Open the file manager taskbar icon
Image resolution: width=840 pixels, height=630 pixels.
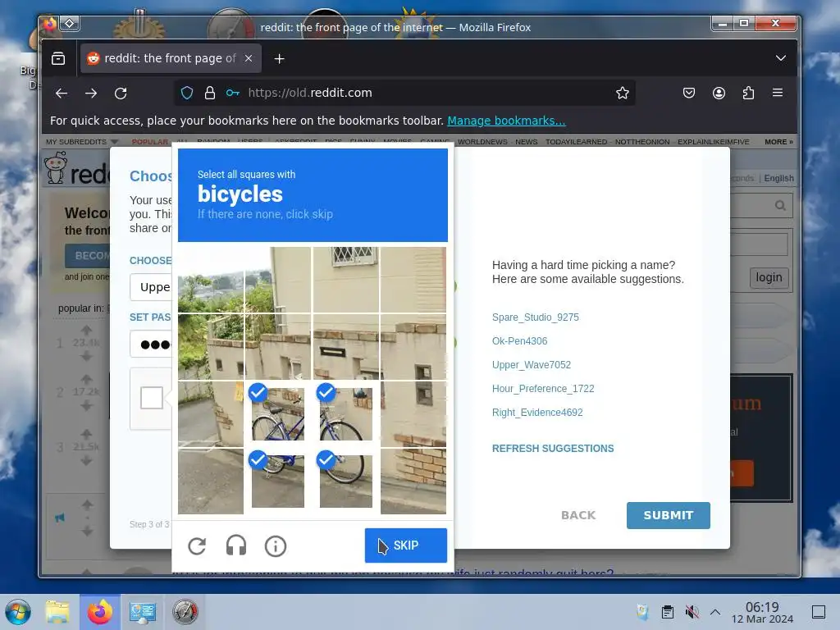pyautogui.click(x=57, y=612)
